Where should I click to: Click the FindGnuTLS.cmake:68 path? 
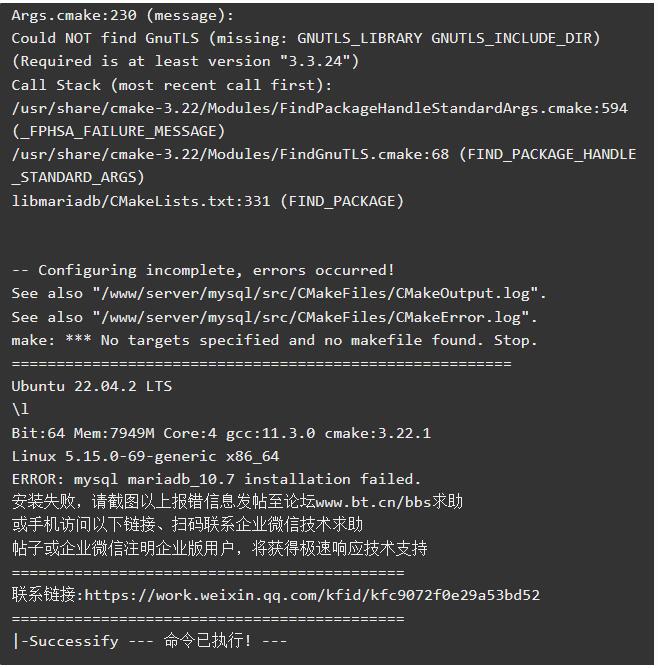pyautogui.click(x=230, y=154)
